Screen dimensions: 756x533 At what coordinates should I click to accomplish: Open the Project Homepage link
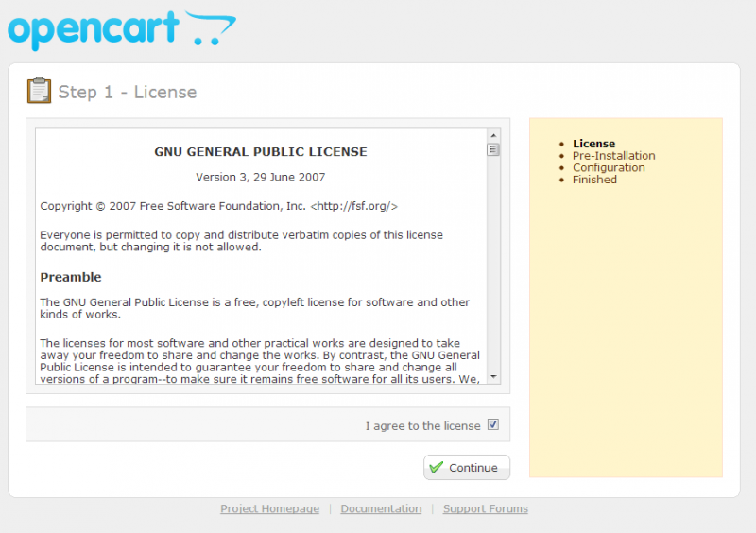269,508
